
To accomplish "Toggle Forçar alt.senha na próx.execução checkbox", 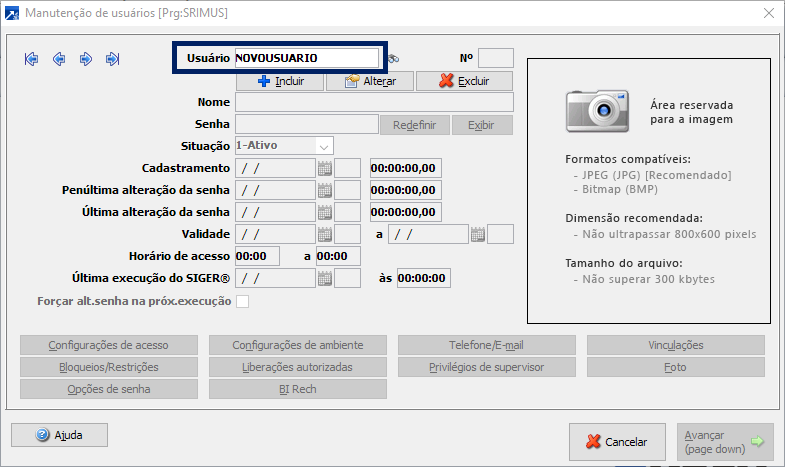I will 243,301.
